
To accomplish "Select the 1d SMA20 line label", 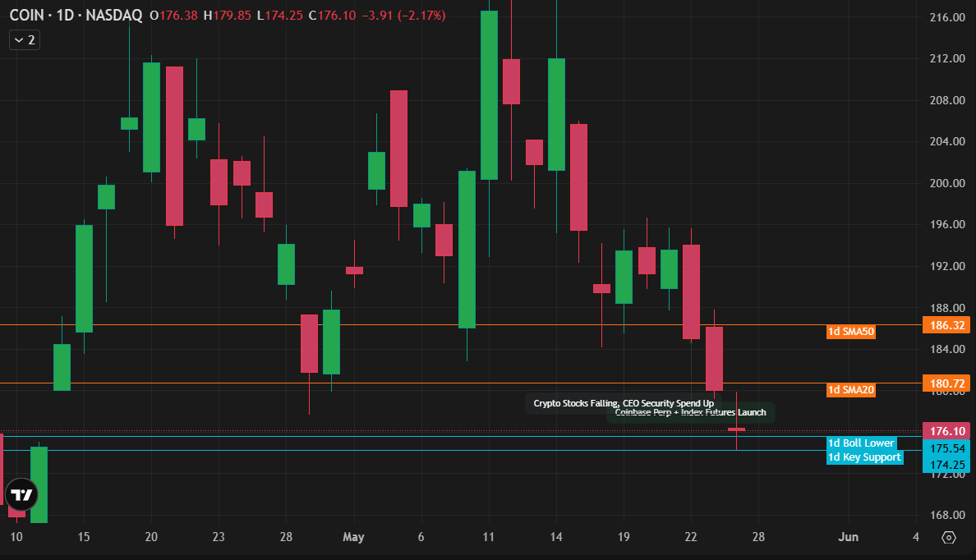I will point(851,390).
